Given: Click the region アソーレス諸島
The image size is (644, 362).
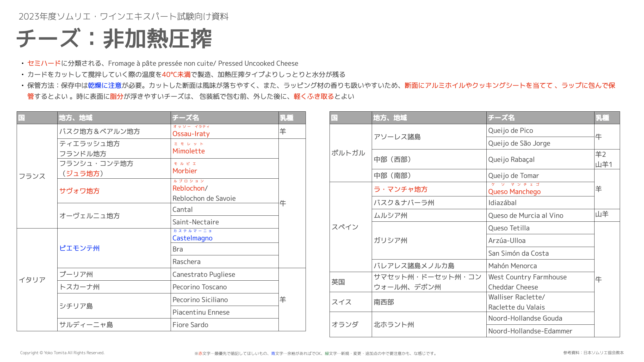Looking at the screenshot, I should pyautogui.click(x=397, y=137).
